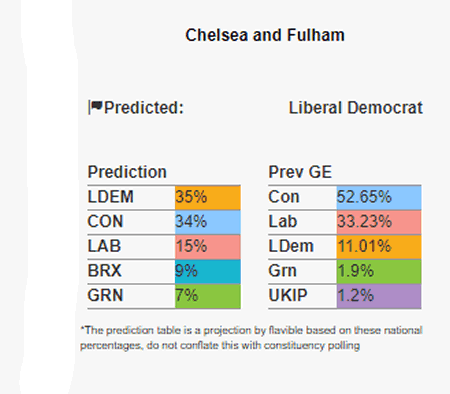Click the Predicted: label text
This screenshot has width=450, height=394.
tap(144, 108)
